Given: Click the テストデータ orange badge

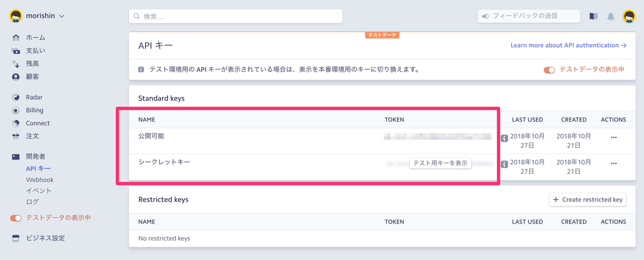Looking at the screenshot, I should coord(382,35).
